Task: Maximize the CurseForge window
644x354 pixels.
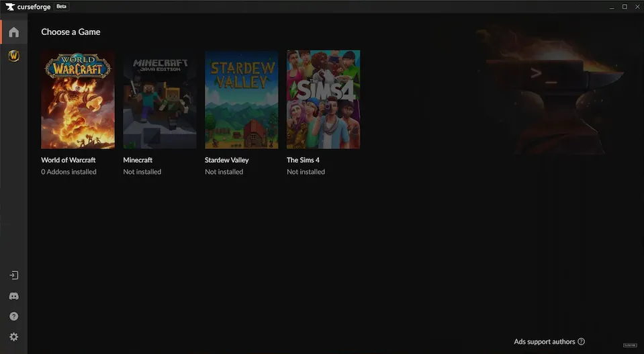Action: tap(624, 7)
